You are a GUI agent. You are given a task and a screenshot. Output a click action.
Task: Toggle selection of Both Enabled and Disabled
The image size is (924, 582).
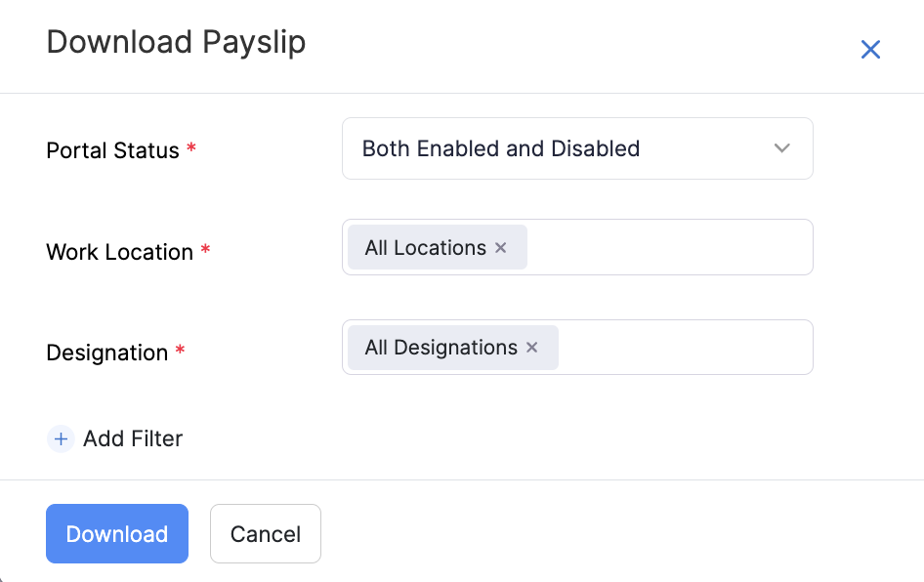[x=501, y=148]
